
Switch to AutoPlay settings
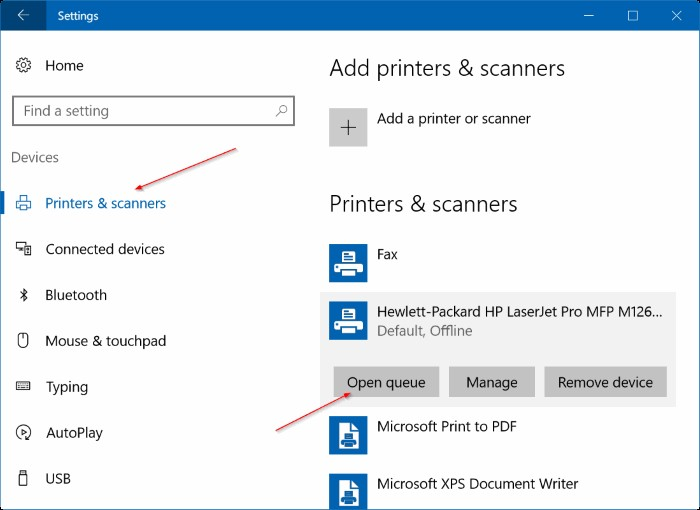pos(74,433)
